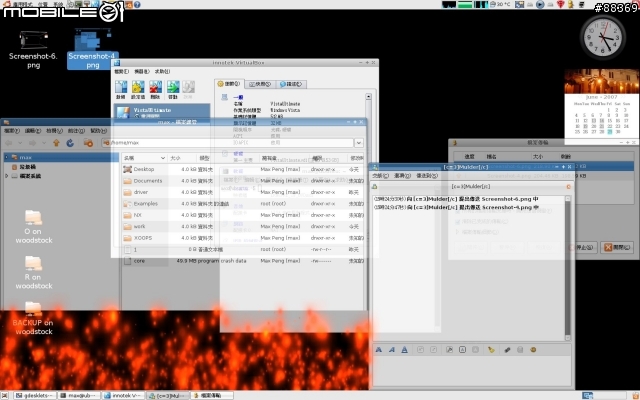Go up one folder in file manager toolbar
This screenshot has height=400, width=640.
[56, 143]
